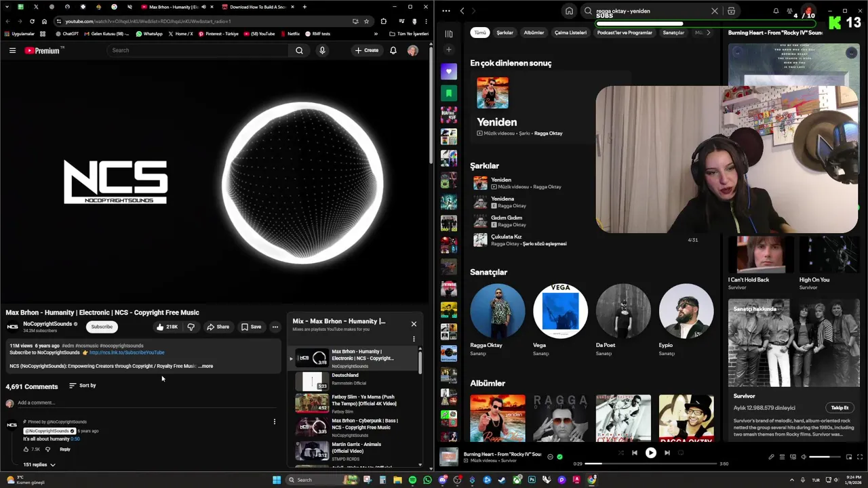
Task: Share the Humanity video
Action: pyautogui.click(x=218, y=327)
